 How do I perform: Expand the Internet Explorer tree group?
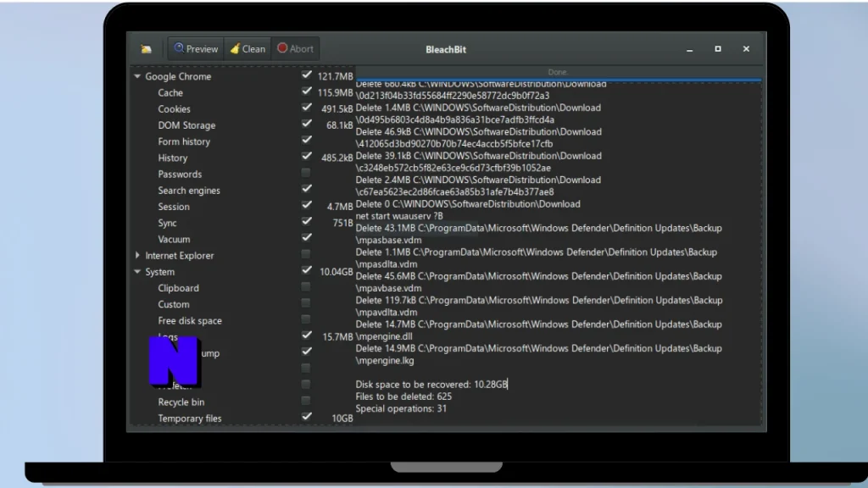pyautogui.click(x=137, y=256)
